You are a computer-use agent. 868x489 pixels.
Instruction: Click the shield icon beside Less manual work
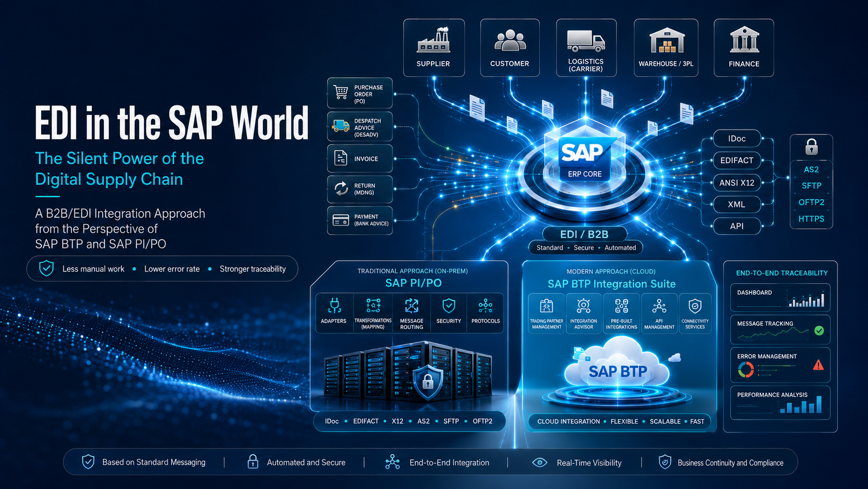(x=47, y=269)
